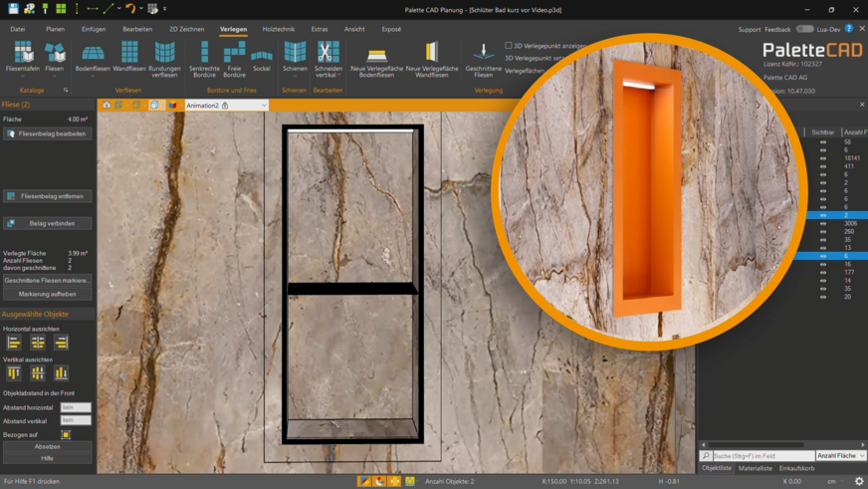Switch to the Holztechnik tab

point(279,29)
